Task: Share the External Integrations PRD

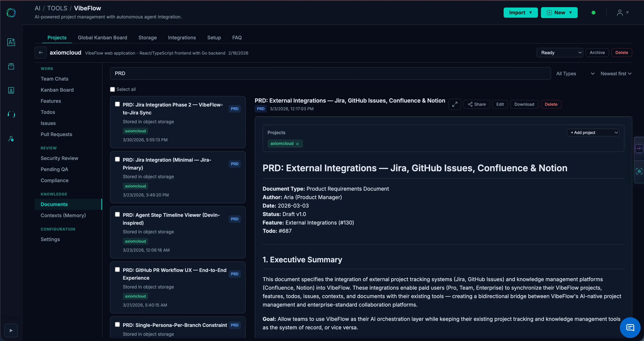Action: (x=476, y=104)
